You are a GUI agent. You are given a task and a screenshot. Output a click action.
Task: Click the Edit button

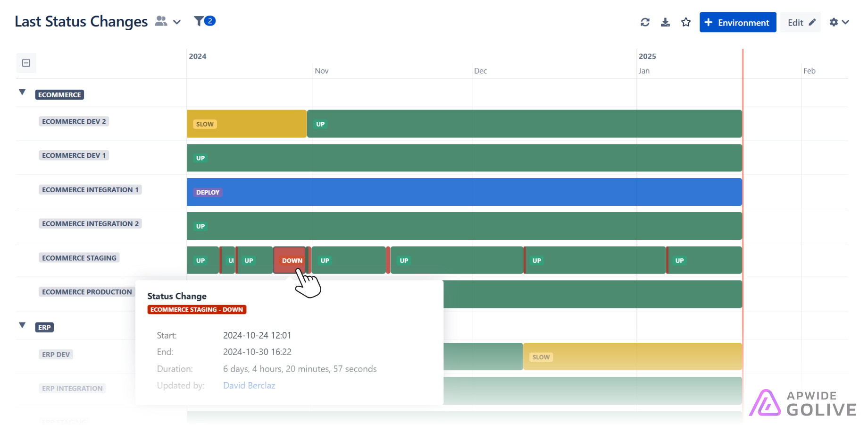click(x=801, y=22)
